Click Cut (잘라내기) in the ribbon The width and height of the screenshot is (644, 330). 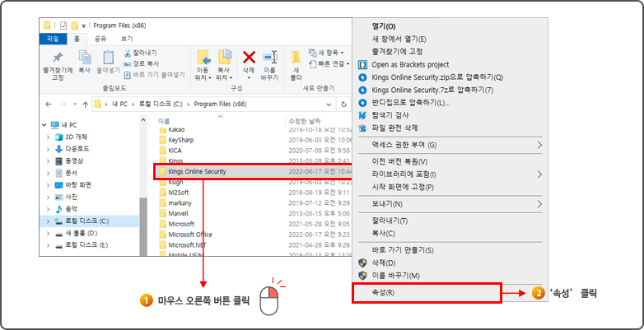click(x=141, y=53)
